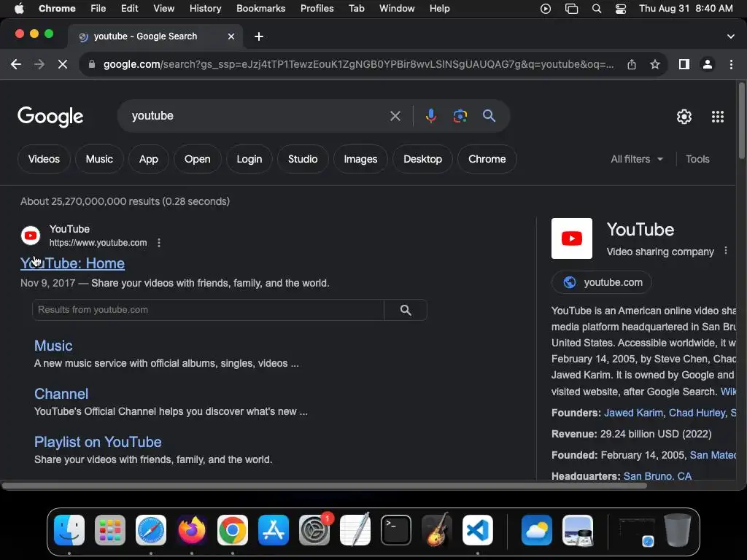The image size is (747, 560).
Task: Open the Google apps grid
Action: click(718, 117)
